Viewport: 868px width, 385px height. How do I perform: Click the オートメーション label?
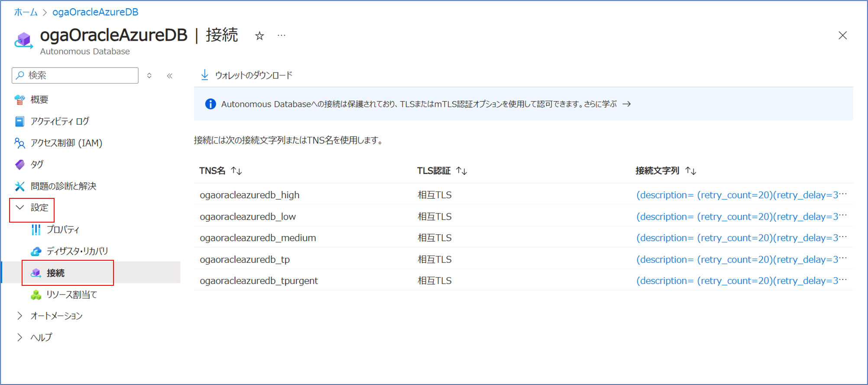(x=56, y=316)
